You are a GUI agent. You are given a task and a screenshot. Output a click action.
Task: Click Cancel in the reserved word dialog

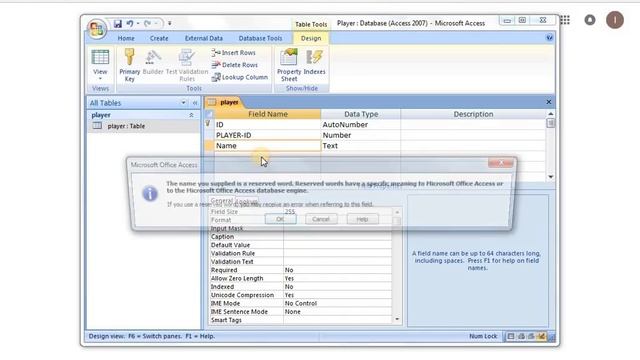point(321,219)
